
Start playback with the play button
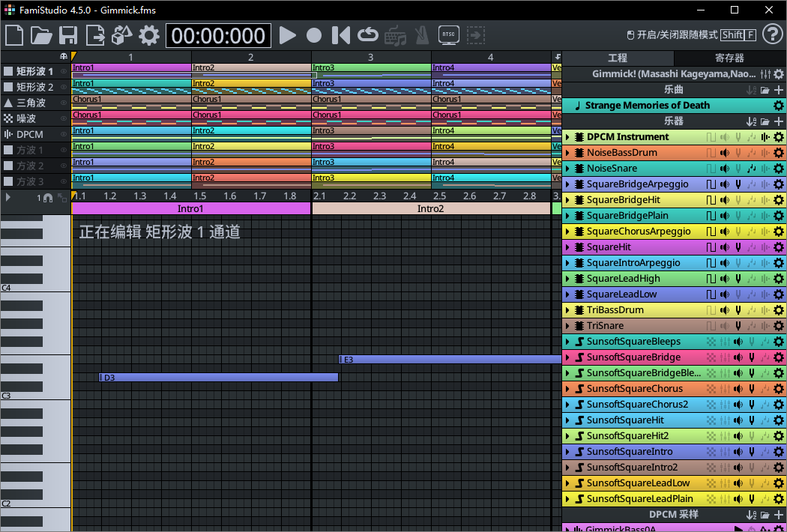pos(288,35)
